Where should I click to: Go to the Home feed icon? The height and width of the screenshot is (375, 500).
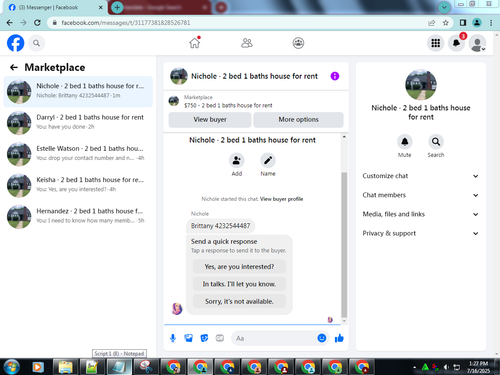195,43
